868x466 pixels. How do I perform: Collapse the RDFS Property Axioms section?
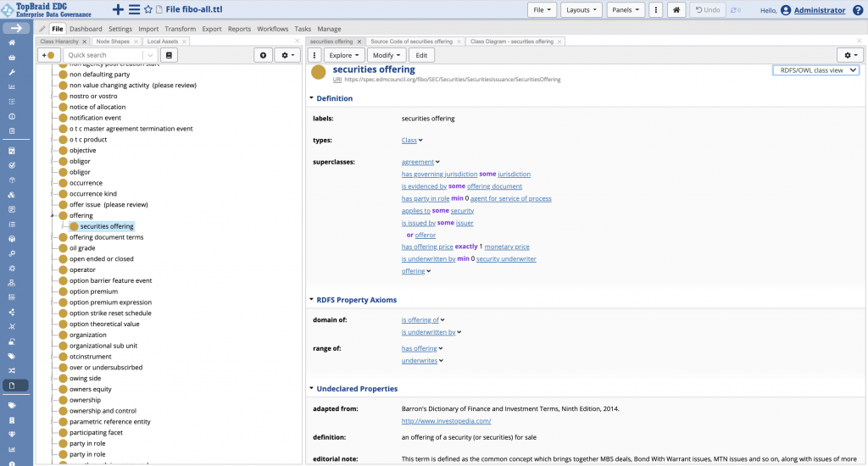pyautogui.click(x=311, y=300)
